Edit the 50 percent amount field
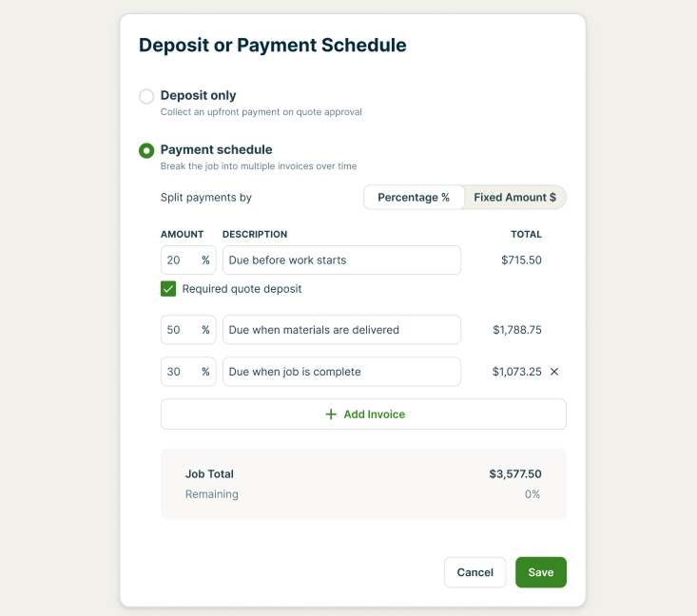Viewport: 697px width, 616px height. pos(181,330)
